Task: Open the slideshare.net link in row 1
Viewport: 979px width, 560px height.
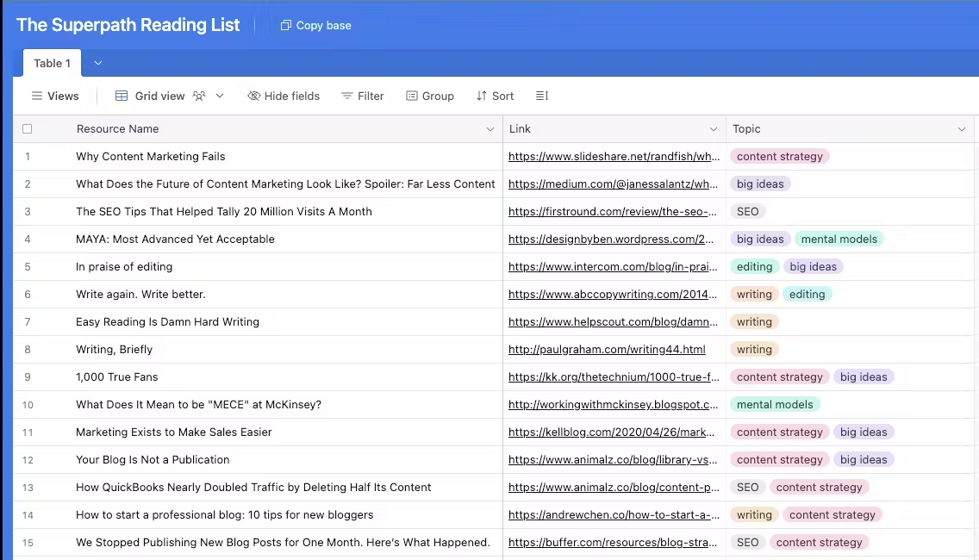Action: point(614,157)
